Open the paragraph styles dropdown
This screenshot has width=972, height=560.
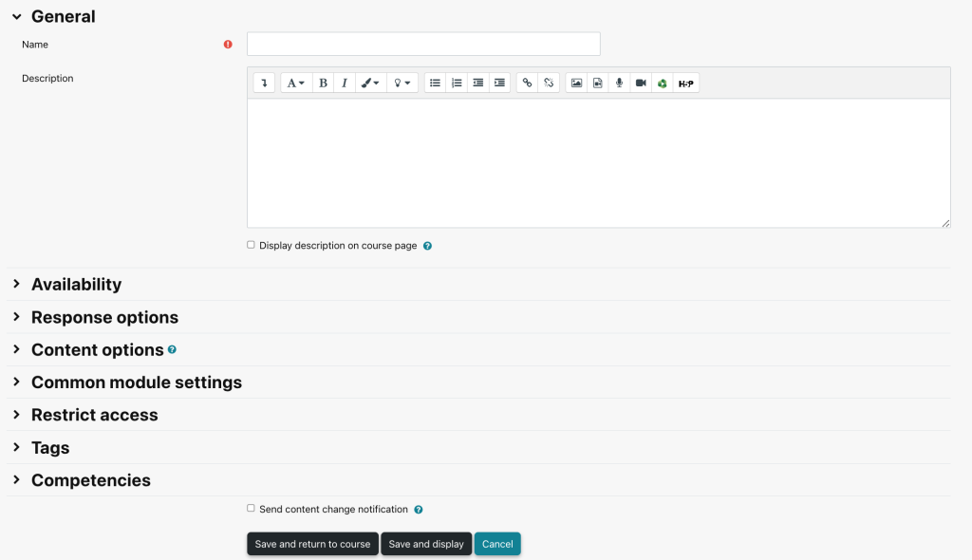(x=296, y=84)
